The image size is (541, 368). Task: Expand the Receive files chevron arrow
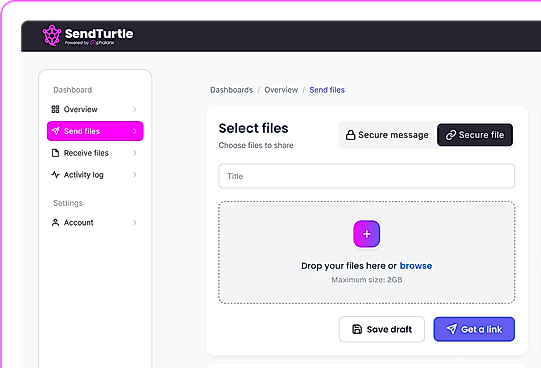tap(135, 153)
